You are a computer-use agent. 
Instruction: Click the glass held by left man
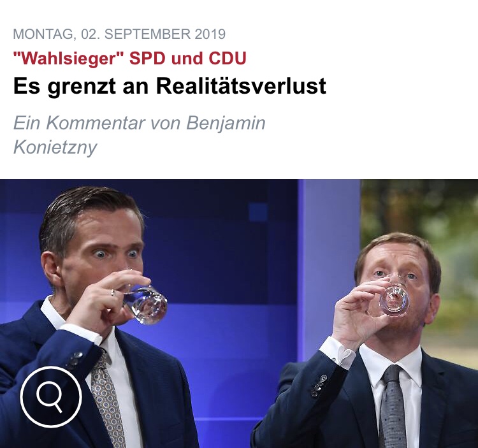[143, 303]
